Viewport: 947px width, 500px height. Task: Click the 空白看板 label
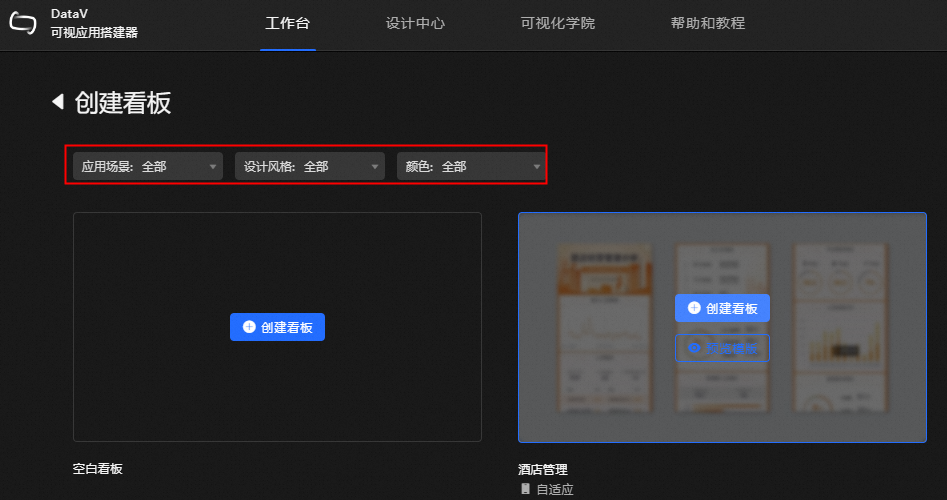(x=98, y=469)
